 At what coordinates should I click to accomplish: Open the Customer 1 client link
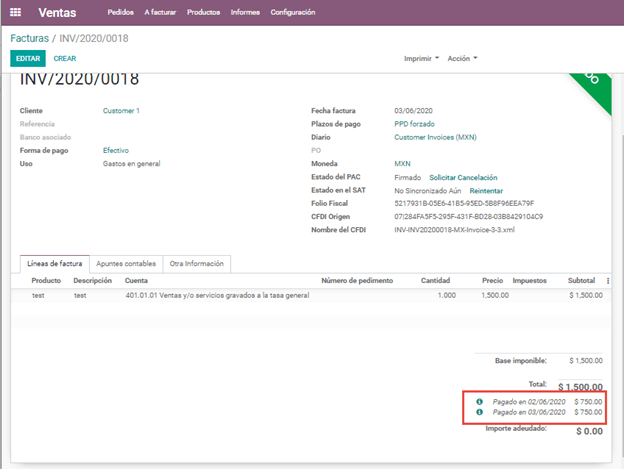point(121,110)
